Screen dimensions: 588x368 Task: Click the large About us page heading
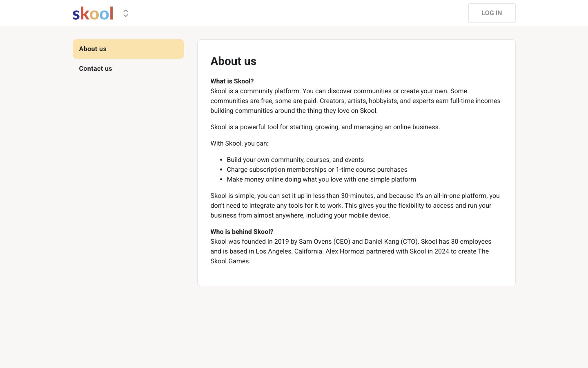click(233, 61)
